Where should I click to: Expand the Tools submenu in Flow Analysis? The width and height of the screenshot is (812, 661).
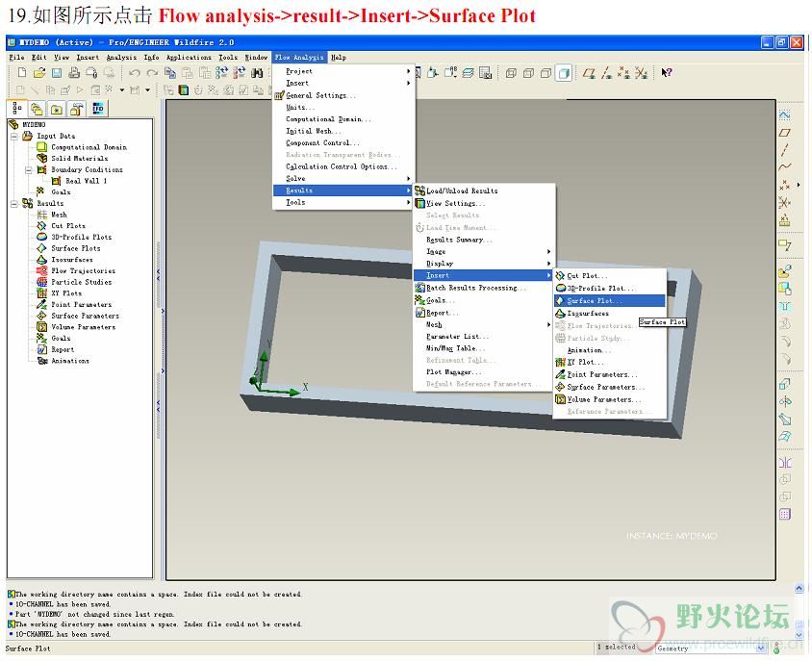[343, 203]
